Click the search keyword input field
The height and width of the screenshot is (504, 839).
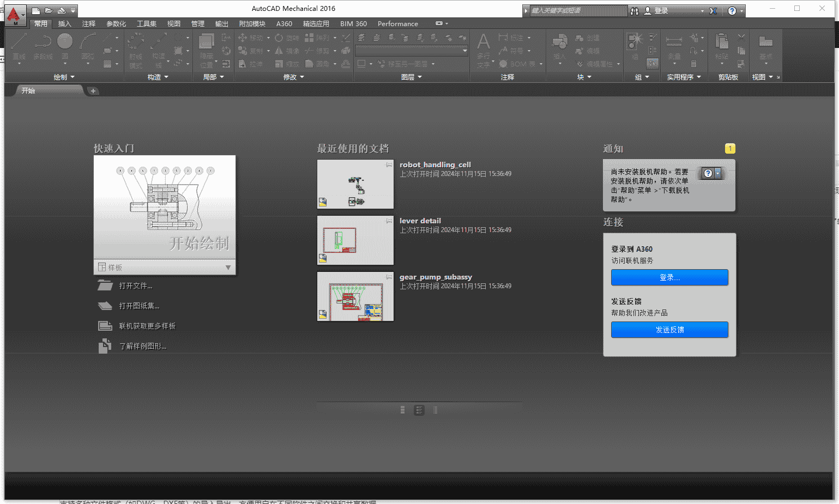click(x=578, y=10)
